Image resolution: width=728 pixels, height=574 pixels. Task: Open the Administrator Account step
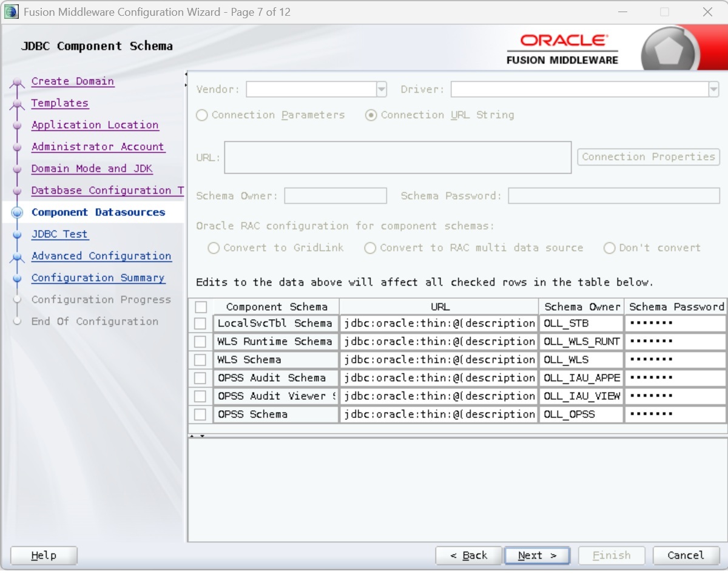click(98, 147)
